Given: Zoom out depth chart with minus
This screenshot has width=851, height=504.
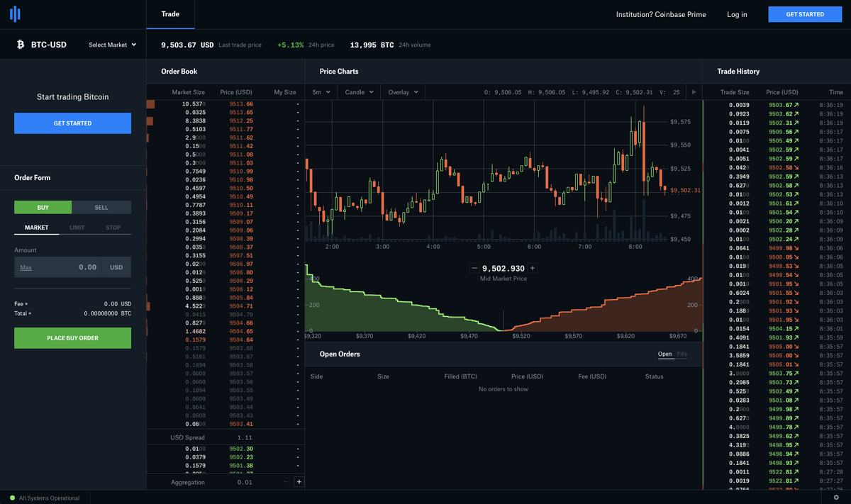Looking at the screenshot, I should pyautogui.click(x=474, y=268).
